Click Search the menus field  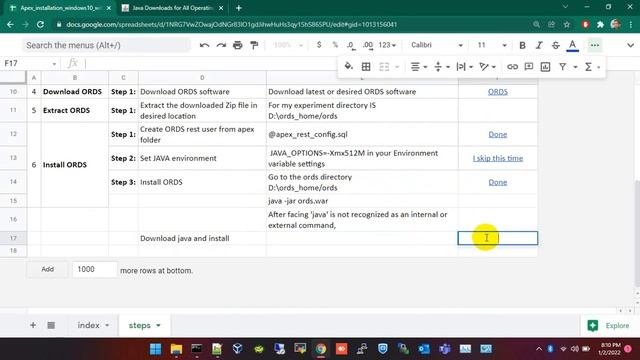coord(106,45)
